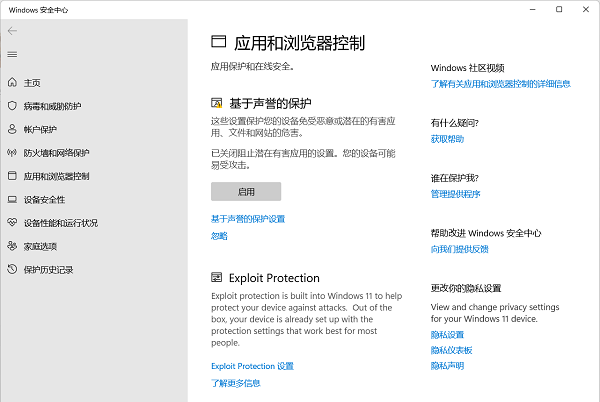600x402 pixels.
Task: Maximize the Windows 安全中心 window
Action: (x=559, y=10)
